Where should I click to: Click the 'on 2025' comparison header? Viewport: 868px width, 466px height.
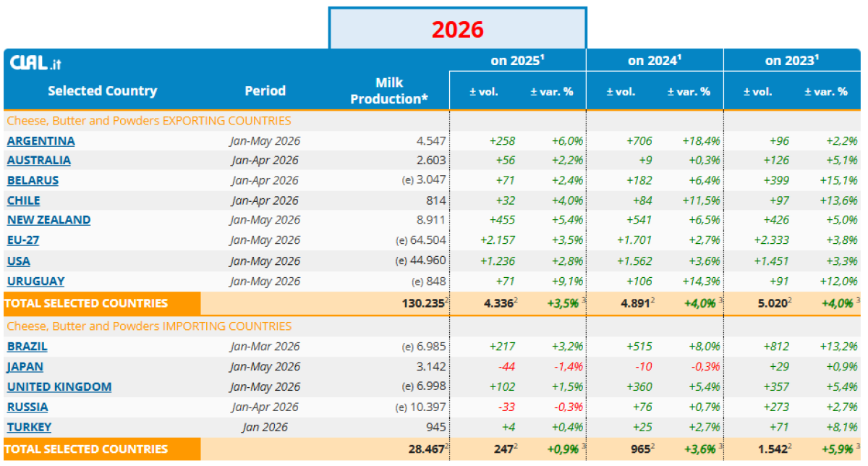click(x=517, y=61)
